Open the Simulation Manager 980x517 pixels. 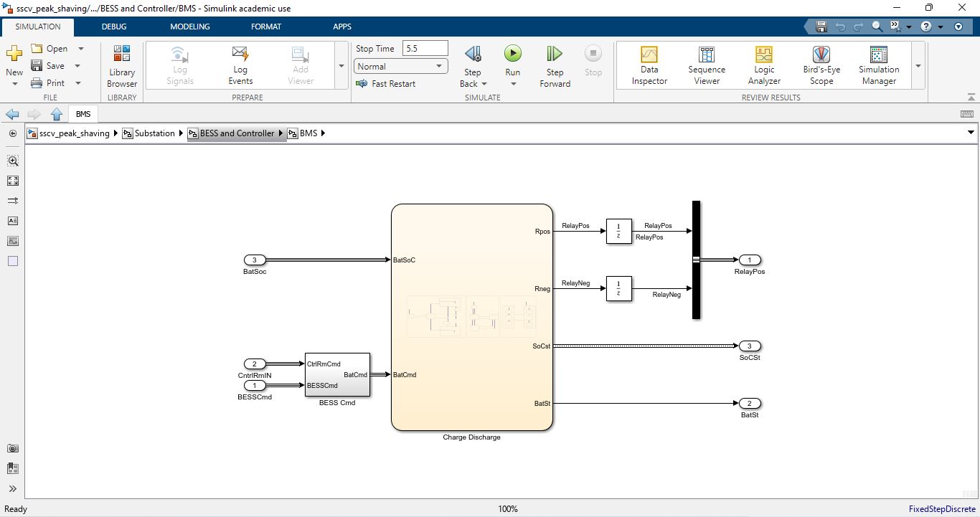878,65
